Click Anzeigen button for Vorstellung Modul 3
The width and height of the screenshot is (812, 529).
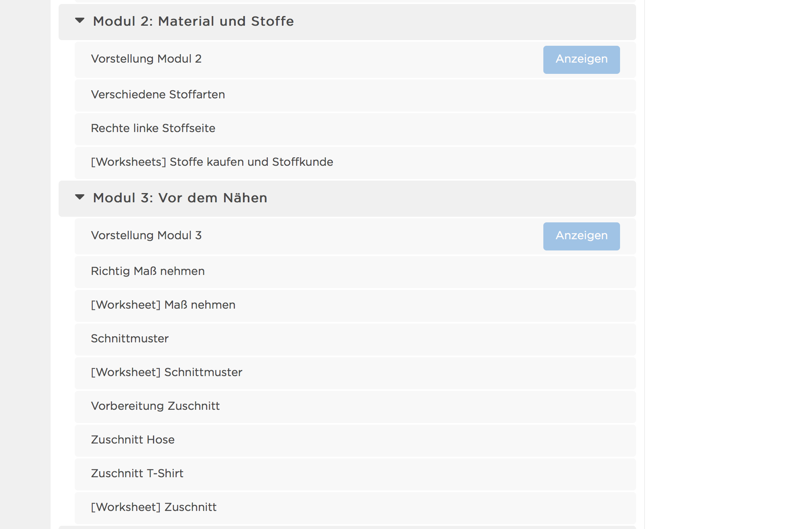click(x=581, y=236)
